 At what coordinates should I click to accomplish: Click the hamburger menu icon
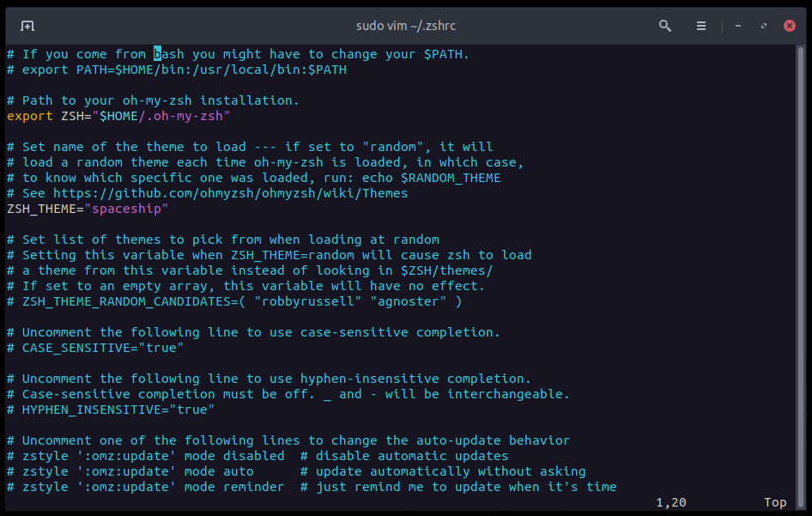(701, 26)
